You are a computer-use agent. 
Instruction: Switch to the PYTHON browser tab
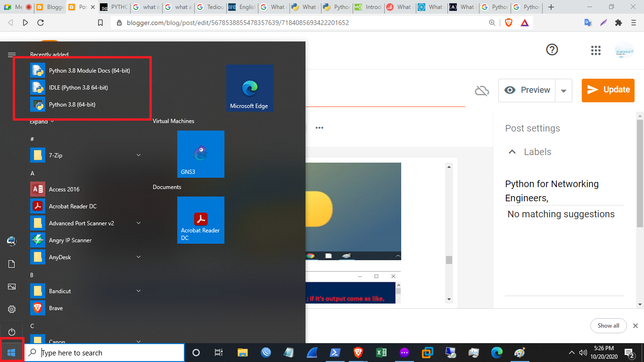115,7
